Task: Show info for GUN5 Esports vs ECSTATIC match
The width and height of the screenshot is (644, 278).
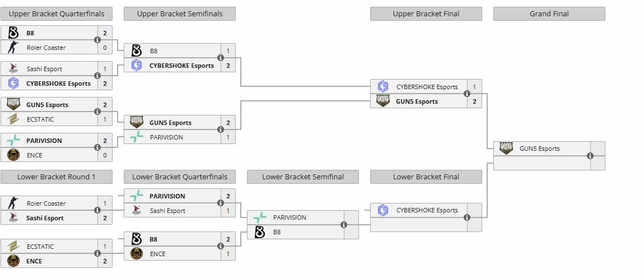Action: pyautogui.click(x=97, y=112)
